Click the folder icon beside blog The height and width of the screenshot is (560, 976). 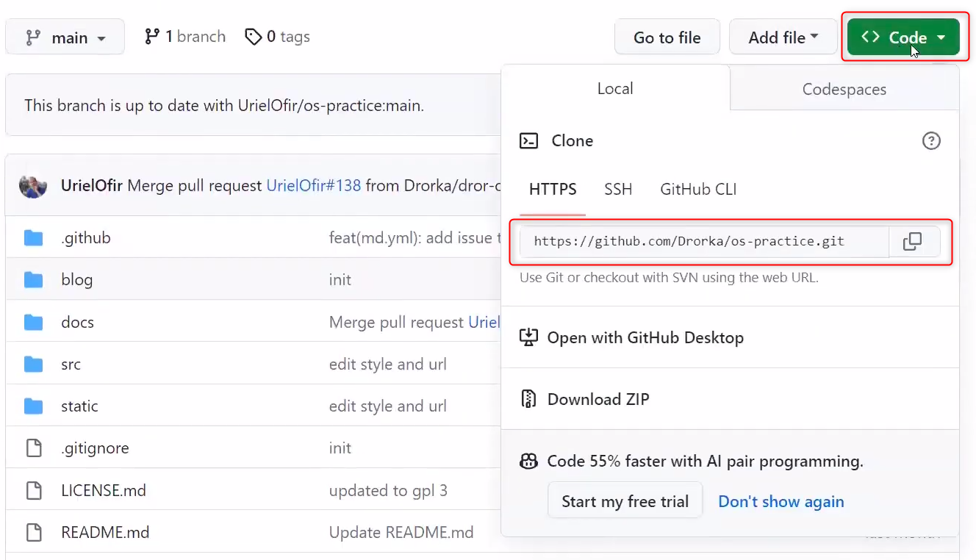34,280
